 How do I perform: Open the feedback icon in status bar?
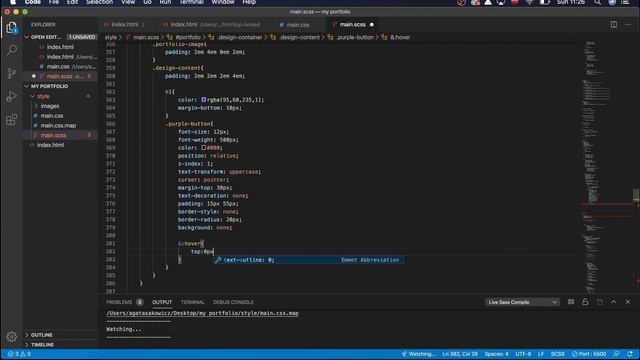tap(617, 354)
